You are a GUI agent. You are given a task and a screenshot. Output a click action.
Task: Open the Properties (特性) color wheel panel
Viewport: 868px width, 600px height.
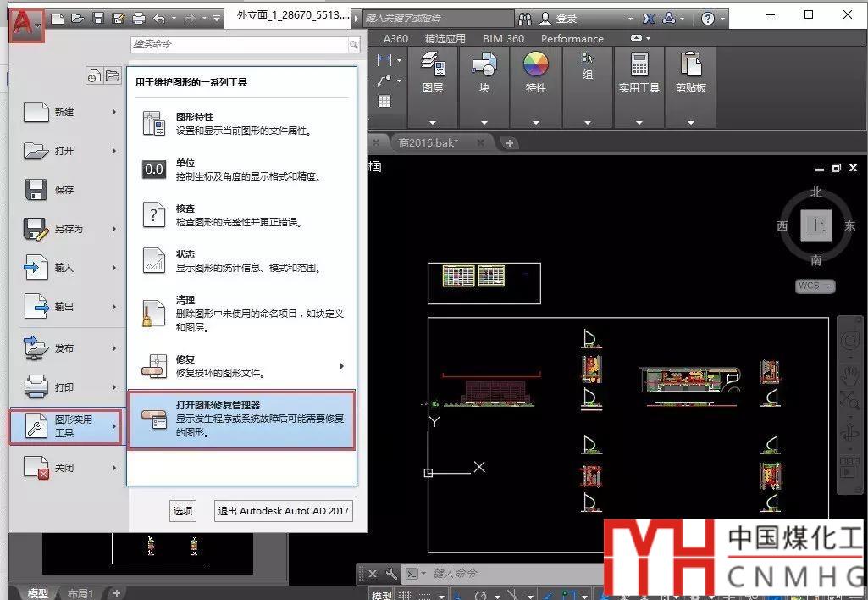pos(535,71)
